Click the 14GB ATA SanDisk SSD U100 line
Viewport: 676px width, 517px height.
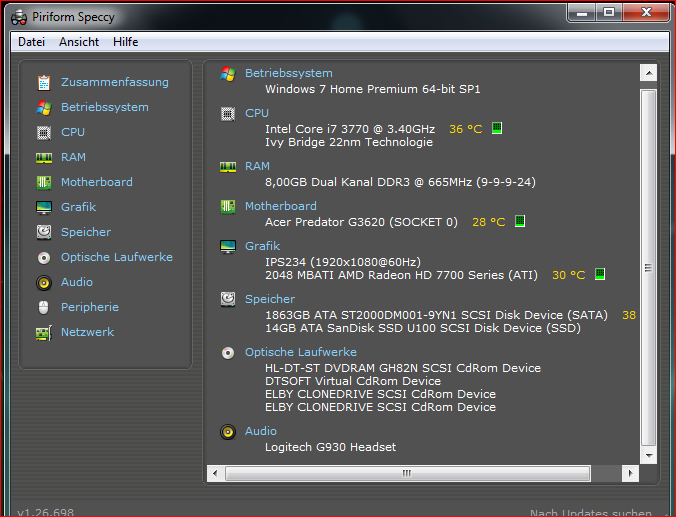pos(423,328)
